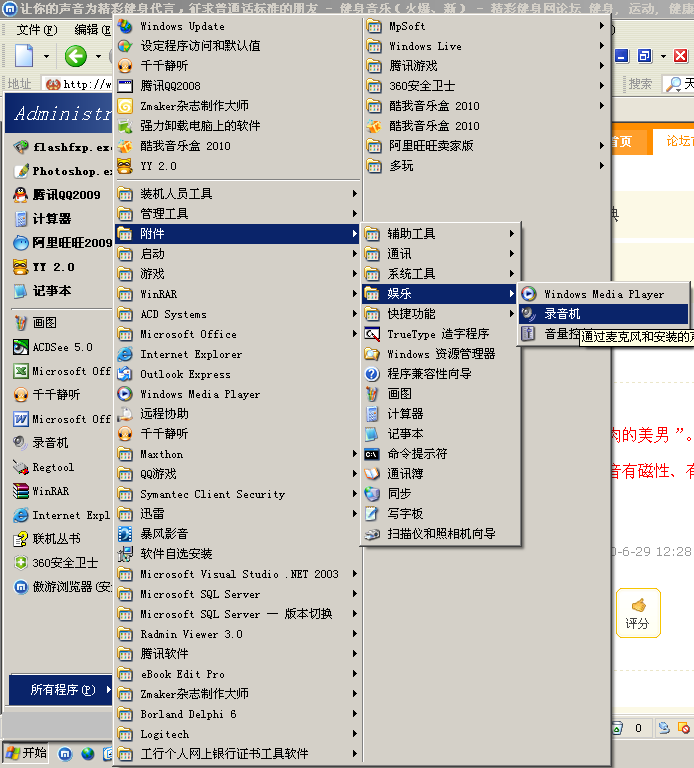694x768 pixels.
Task: Expand the WinRAR programs folder
Action: (x=238, y=294)
